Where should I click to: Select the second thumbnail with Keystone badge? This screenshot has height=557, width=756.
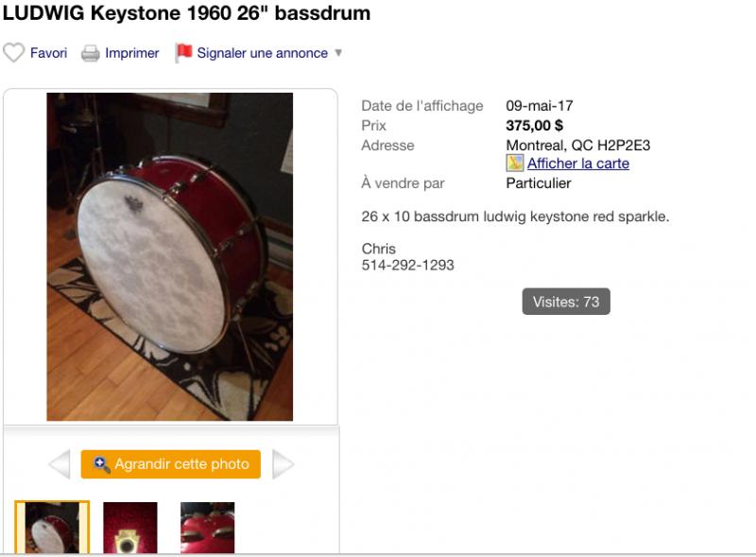pos(130,528)
